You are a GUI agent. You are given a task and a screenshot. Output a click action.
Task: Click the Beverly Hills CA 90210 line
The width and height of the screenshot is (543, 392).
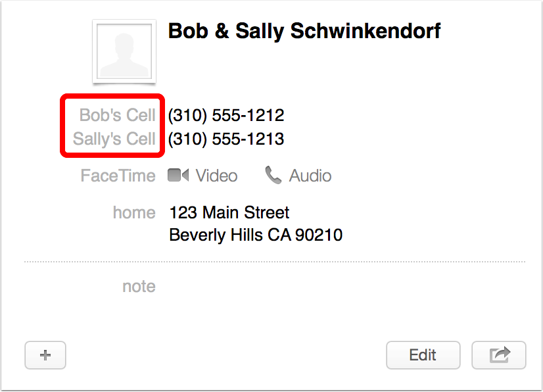(255, 235)
